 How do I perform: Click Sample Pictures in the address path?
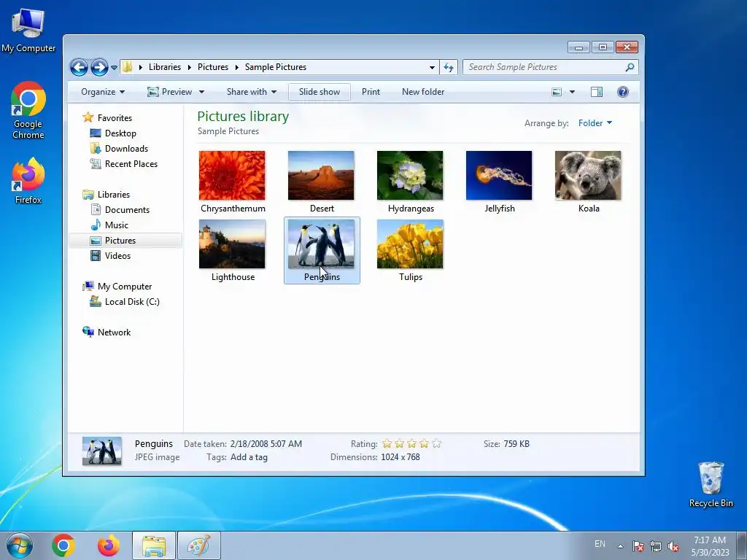[275, 67]
